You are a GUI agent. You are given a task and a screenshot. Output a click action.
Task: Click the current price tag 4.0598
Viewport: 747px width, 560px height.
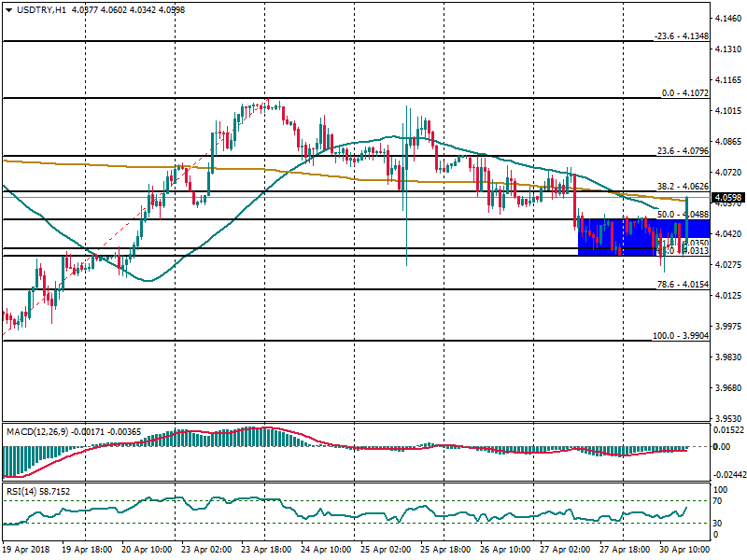[727, 197]
